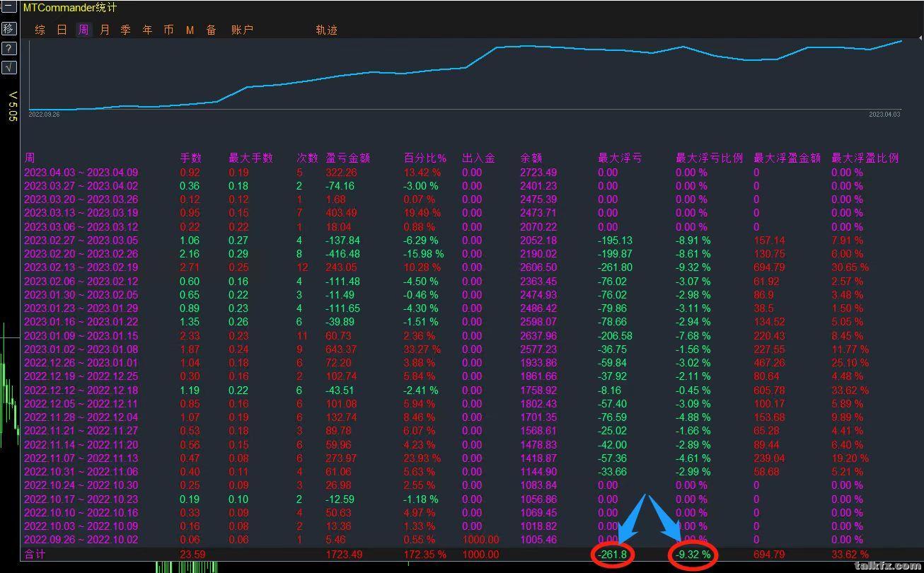
Task: Click the chart start date 2022.09.26
Action: (x=44, y=114)
